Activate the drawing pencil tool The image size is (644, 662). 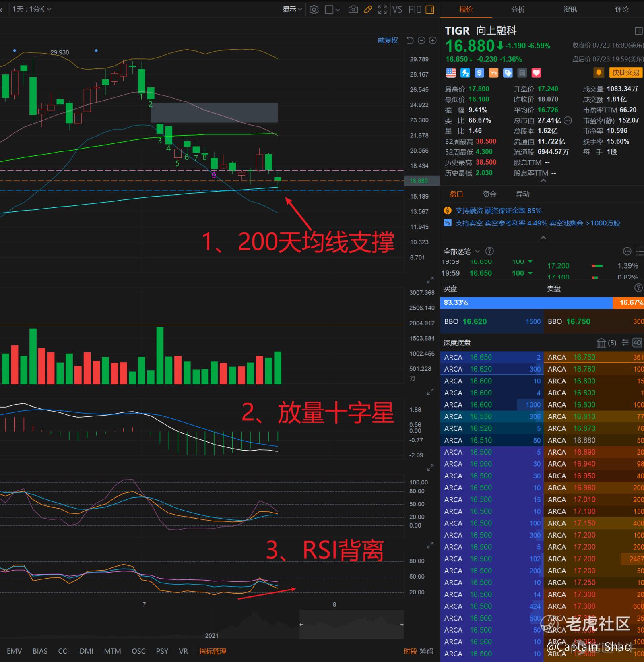368,10
